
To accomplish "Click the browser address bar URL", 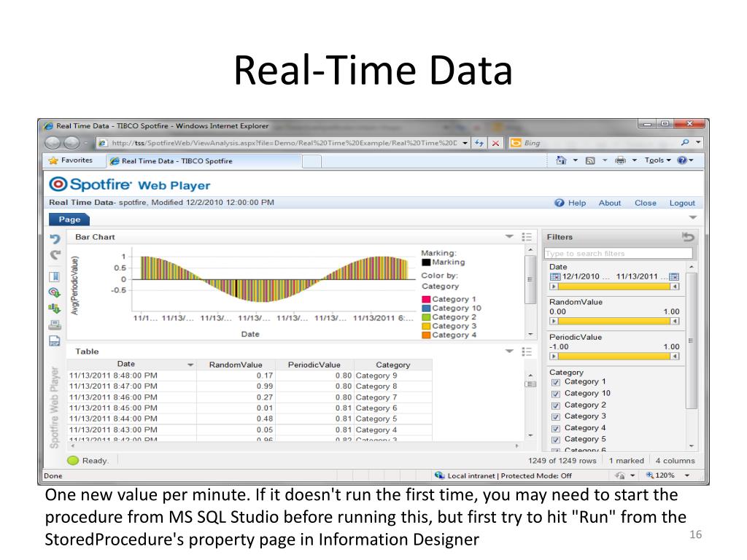I will tap(284, 143).
